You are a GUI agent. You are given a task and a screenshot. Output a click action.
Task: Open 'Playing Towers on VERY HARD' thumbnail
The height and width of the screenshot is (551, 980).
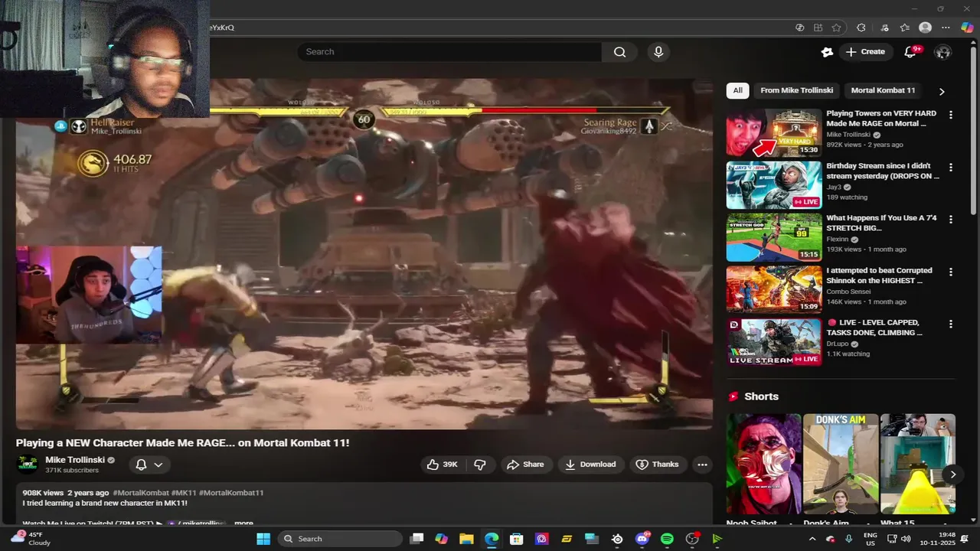point(774,133)
